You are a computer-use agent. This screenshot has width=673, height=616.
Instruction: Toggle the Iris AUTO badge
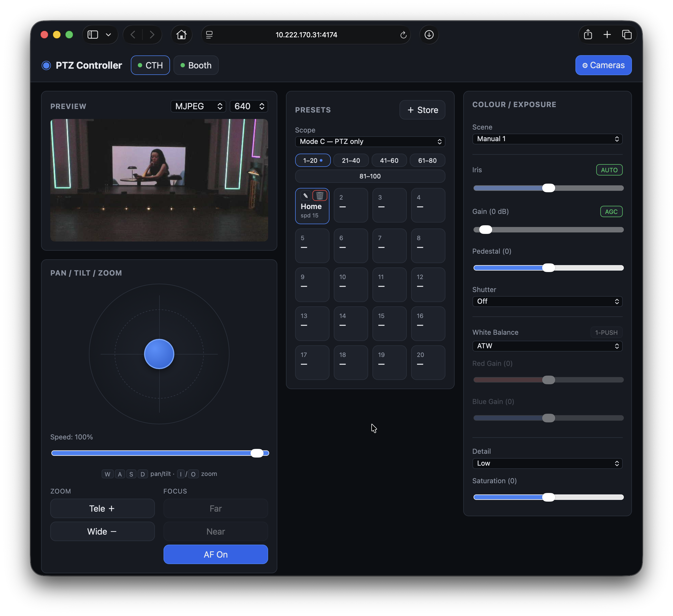click(x=609, y=170)
